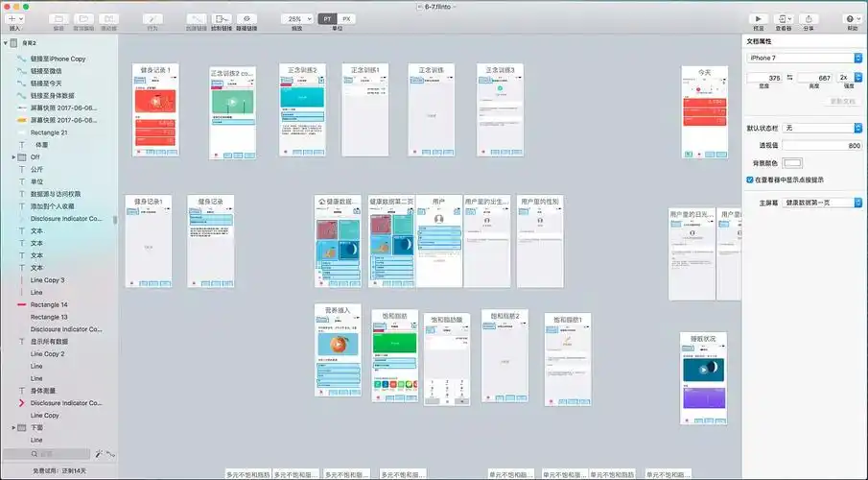Open the Share toolbar button

809,18
